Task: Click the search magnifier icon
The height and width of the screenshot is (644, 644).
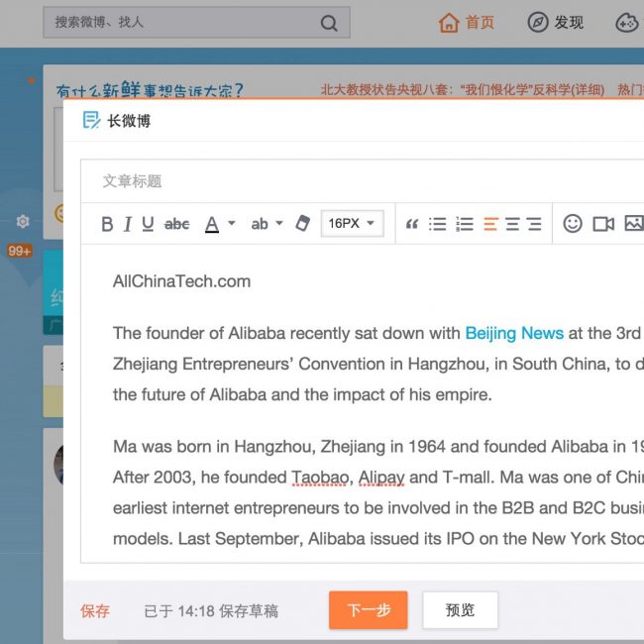Action: pos(329,23)
